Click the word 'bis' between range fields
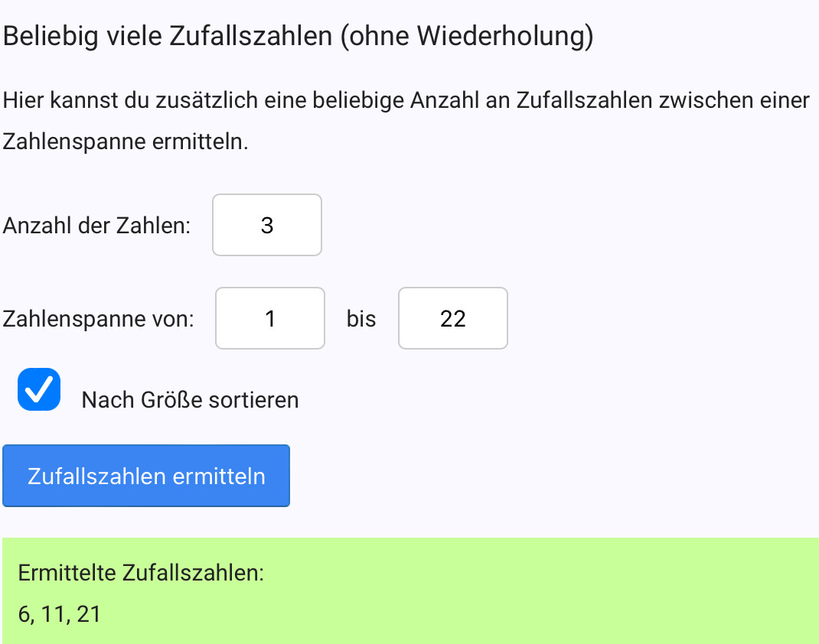The height and width of the screenshot is (644, 819). click(361, 319)
